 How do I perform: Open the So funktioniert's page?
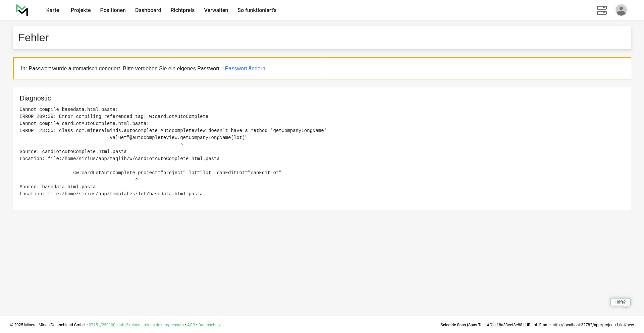[x=257, y=10]
